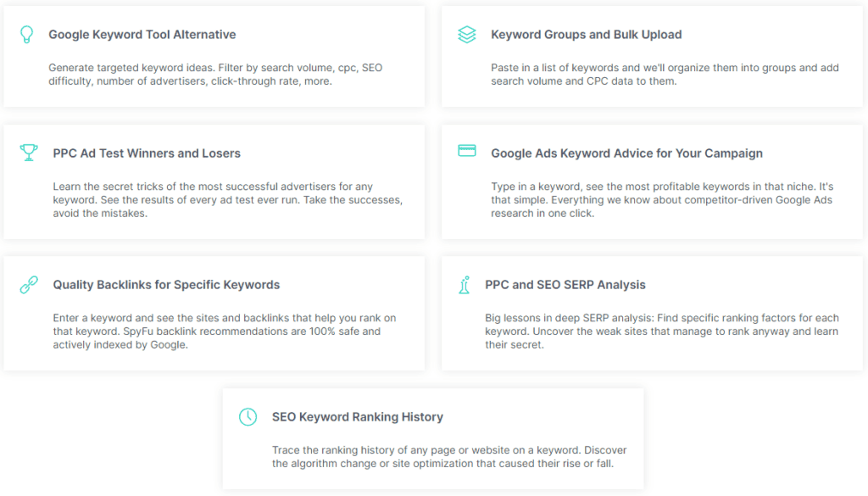Open PPC and SEO SERP Analysis heading
This screenshot has height=496, width=868.
[x=565, y=285]
